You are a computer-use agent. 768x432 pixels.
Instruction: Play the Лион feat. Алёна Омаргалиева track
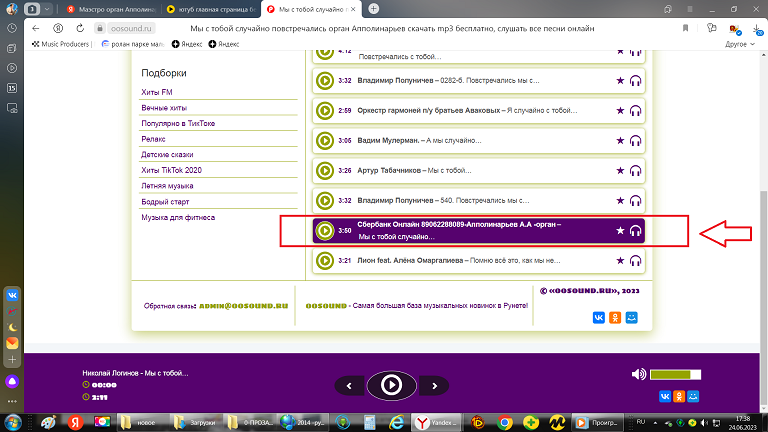tap(324, 261)
